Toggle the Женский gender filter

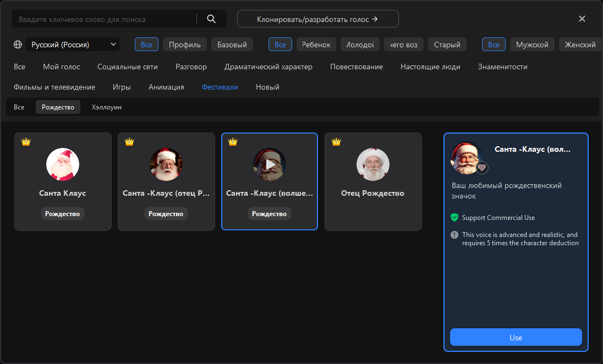coord(580,45)
